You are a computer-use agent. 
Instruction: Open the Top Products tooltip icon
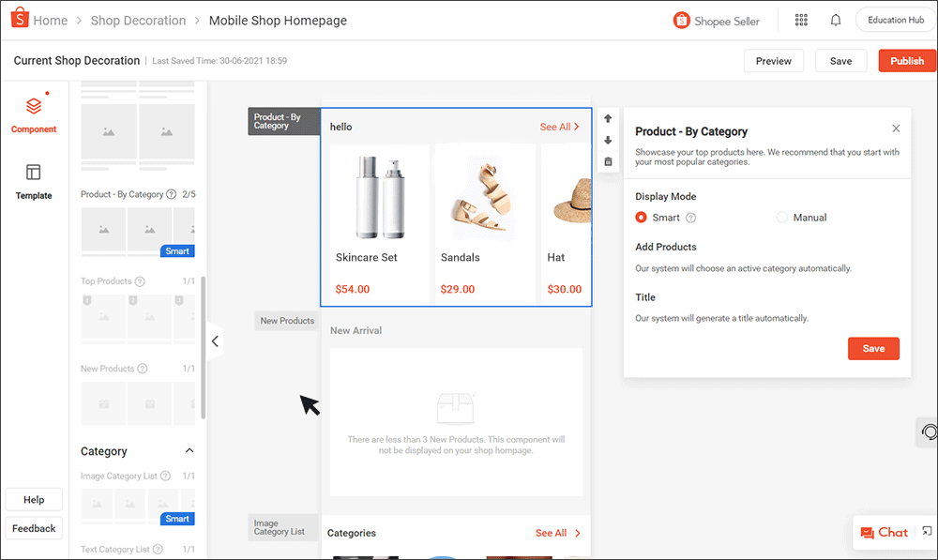[x=141, y=280]
